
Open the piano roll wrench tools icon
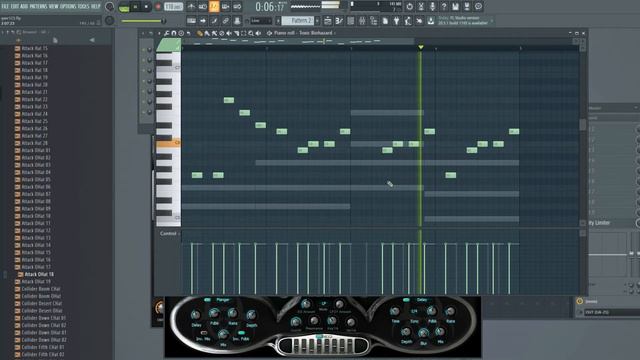pyautogui.click(x=167, y=33)
